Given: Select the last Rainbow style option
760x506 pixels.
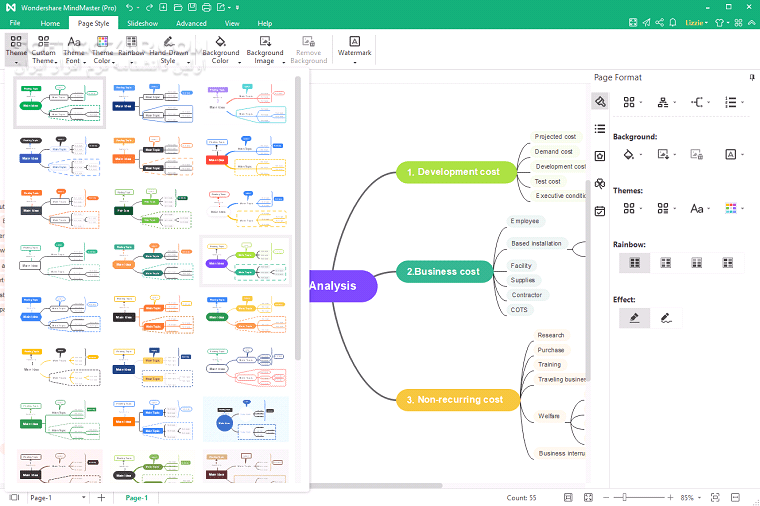Looking at the screenshot, I should pyautogui.click(x=728, y=263).
